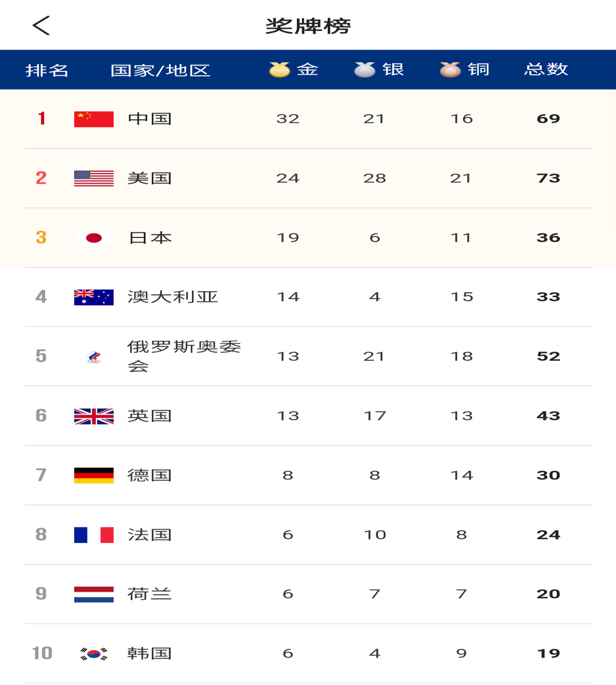Click the bronze medal icon
This screenshot has height=685, width=616.
click(x=450, y=70)
